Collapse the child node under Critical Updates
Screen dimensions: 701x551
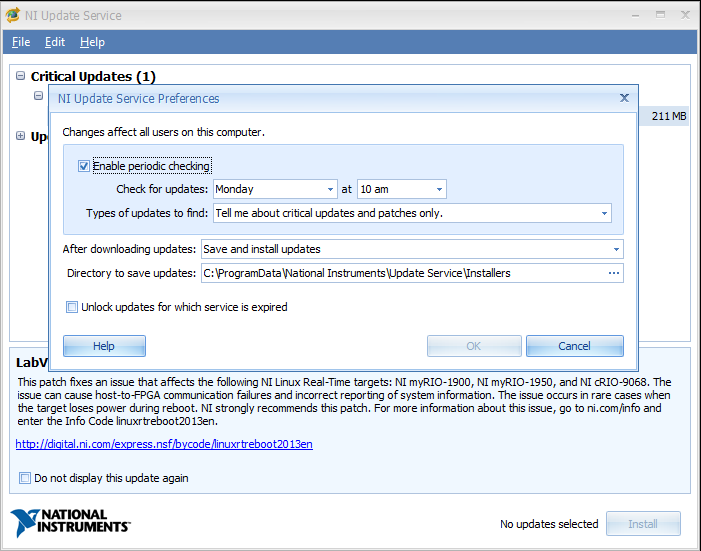(x=39, y=95)
